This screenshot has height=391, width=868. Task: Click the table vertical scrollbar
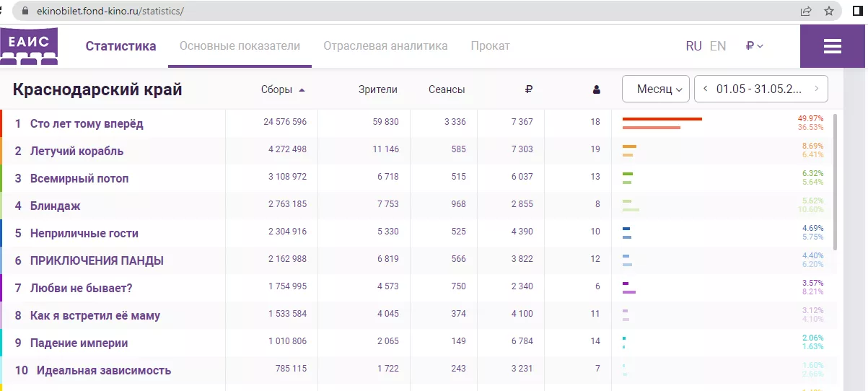(x=836, y=180)
